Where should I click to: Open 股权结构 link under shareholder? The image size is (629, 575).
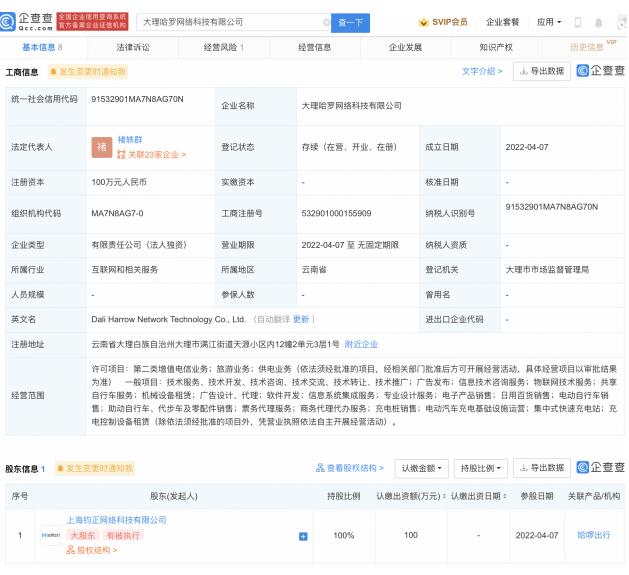[92, 550]
